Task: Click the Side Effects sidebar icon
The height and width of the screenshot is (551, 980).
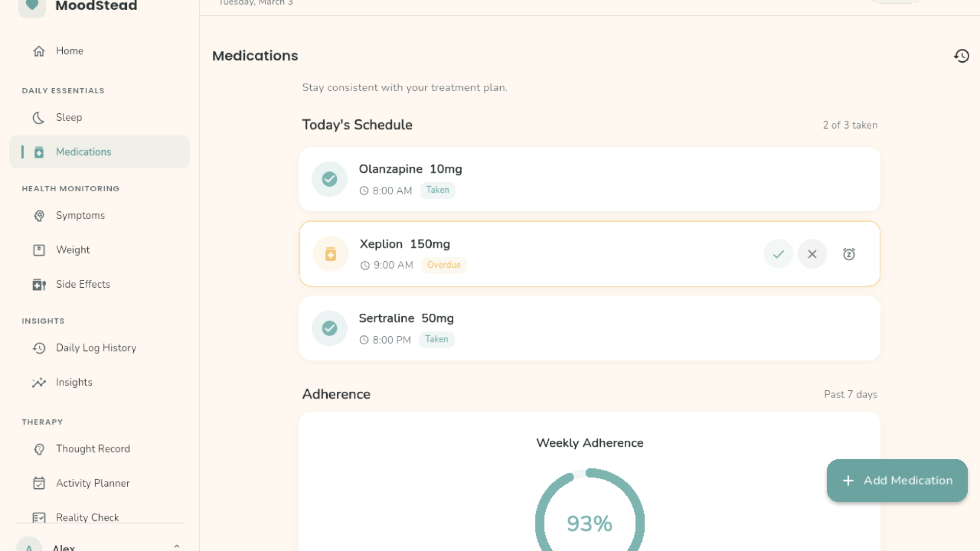Action: coord(39,285)
